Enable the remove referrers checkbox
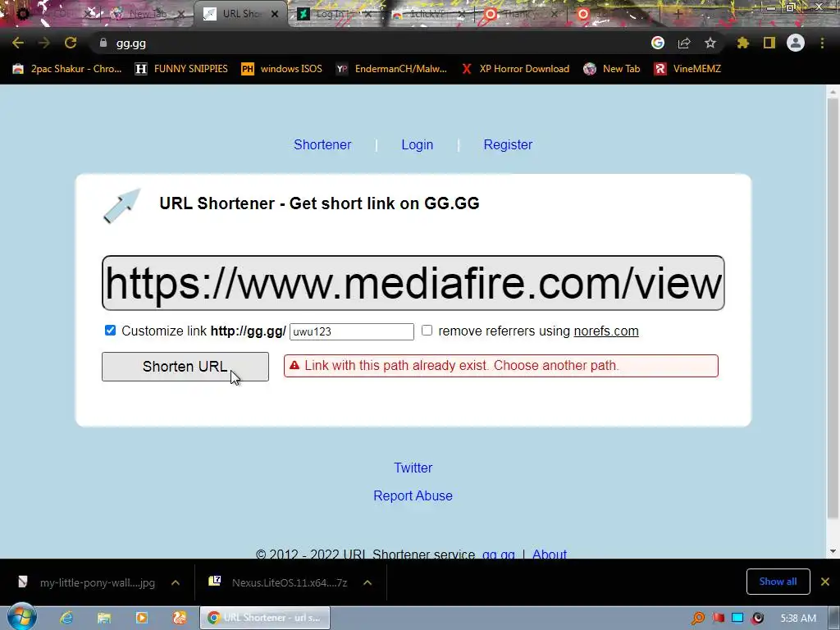840x630 pixels. [427, 330]
